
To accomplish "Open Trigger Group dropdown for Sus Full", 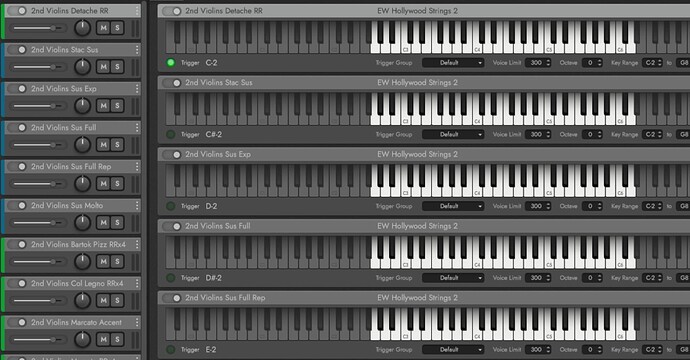I will (453, 278).
